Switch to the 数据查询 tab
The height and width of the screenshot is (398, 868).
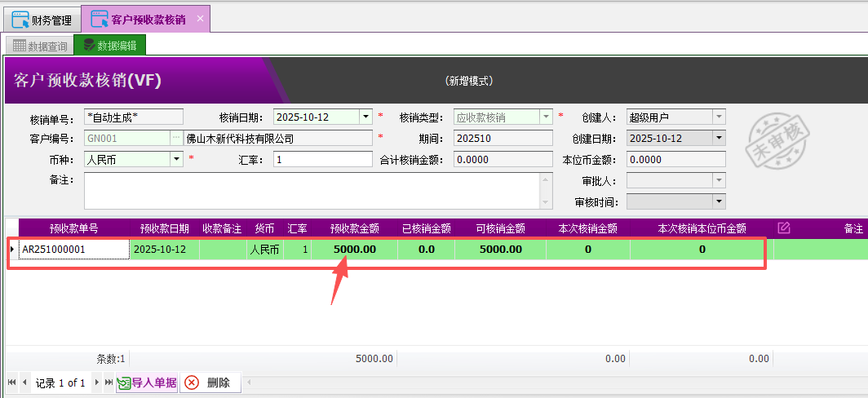click(39, 46)
